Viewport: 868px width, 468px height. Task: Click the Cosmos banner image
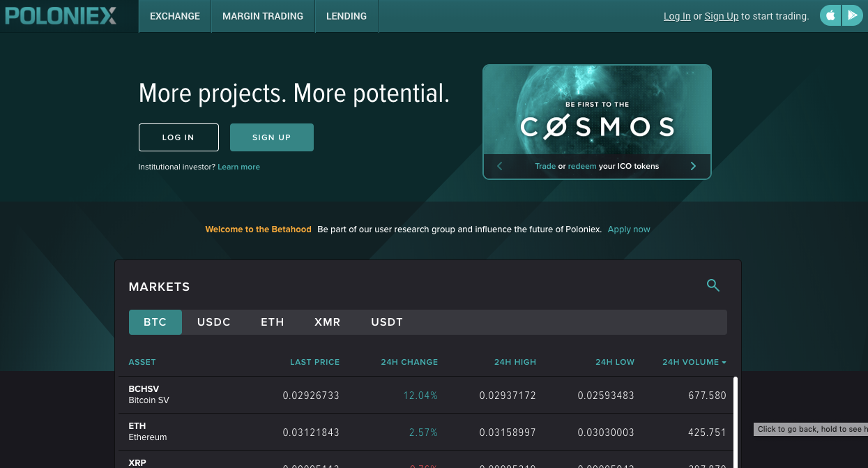(x=597, y=110)
